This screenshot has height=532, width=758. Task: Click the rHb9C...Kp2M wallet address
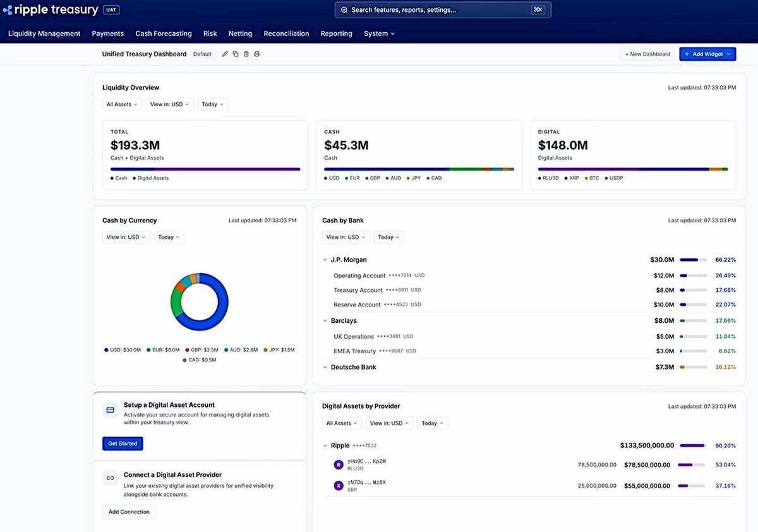366,461
